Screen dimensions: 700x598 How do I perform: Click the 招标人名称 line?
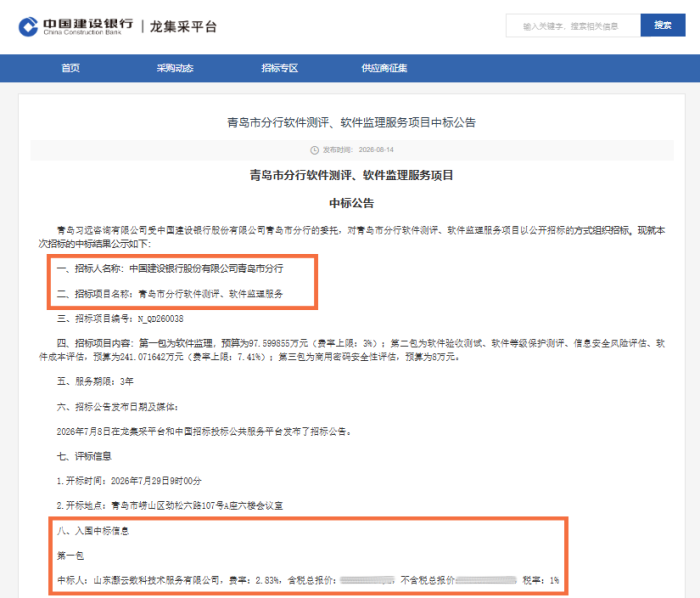[170, 269]
